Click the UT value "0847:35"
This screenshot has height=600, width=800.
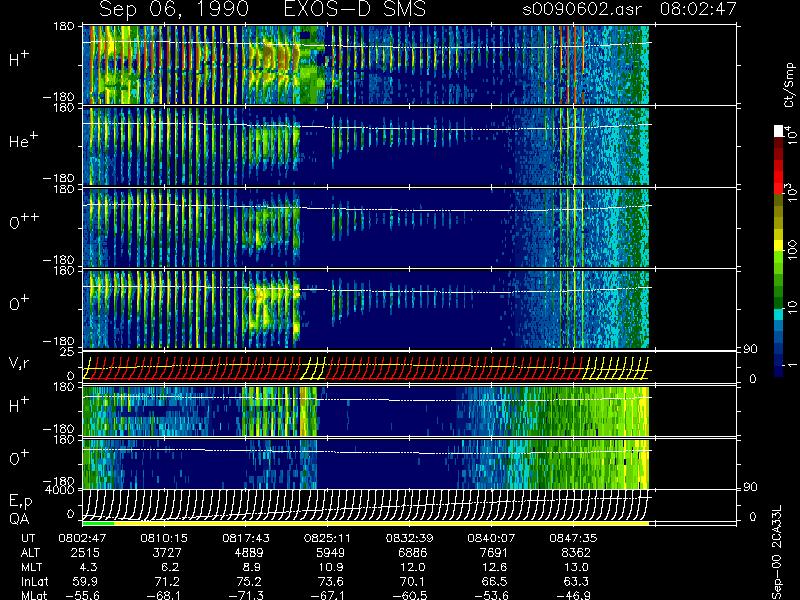pyautogui.click(x=573, y=538)
